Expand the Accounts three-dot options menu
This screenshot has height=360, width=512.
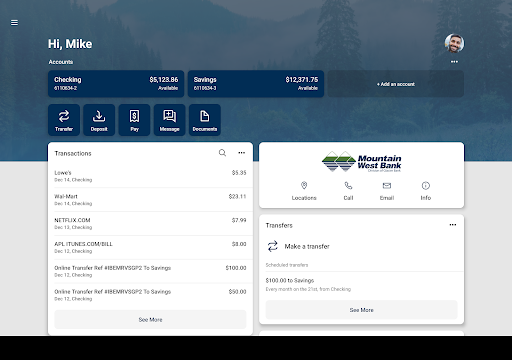[x=454, y=62]
